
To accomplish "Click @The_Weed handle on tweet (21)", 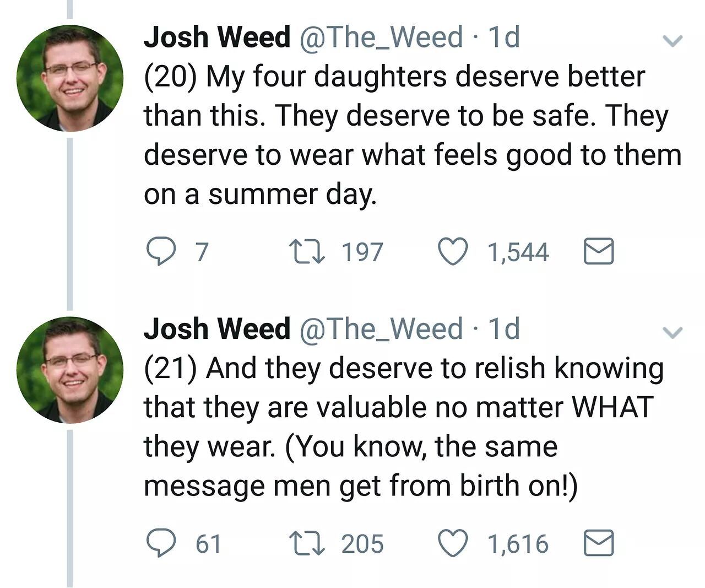I will pos(381,328).
